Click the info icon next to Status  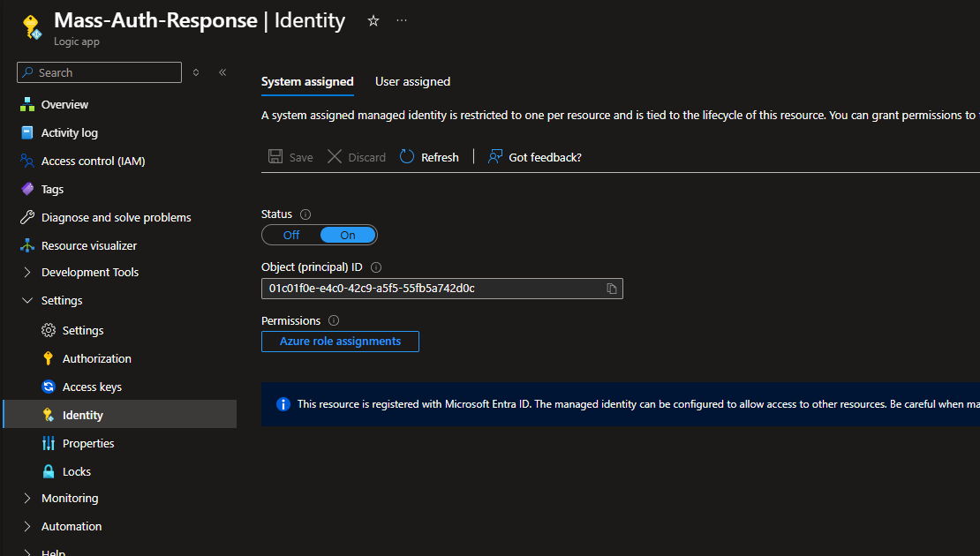pyautogui.click(x=305, y=214)
